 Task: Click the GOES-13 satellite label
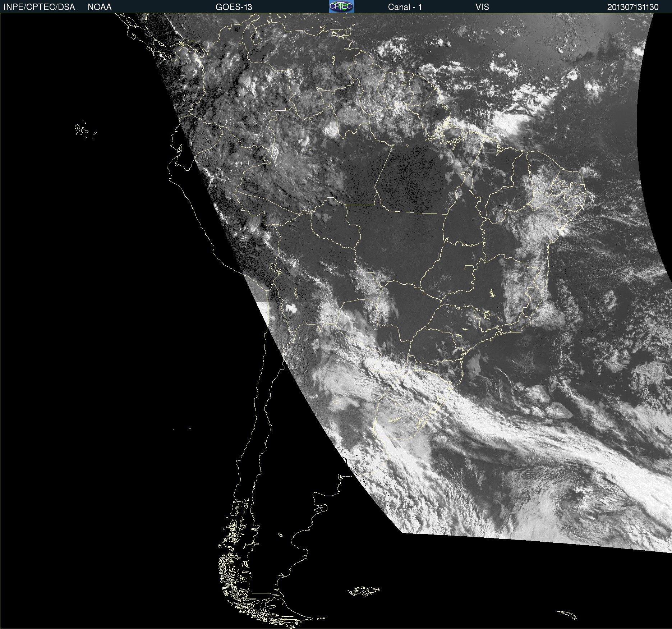tap(234, 7)
